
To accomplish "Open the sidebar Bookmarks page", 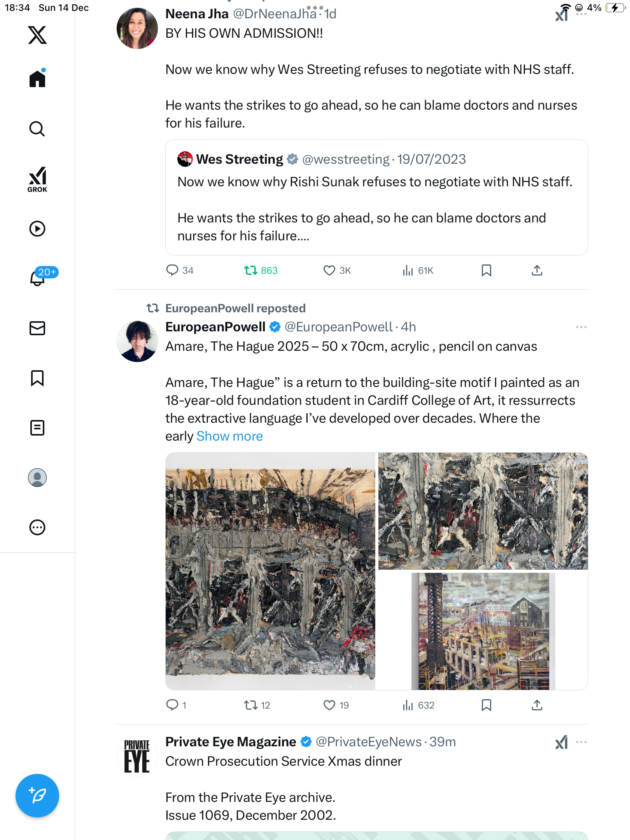I will coord(37,378).
